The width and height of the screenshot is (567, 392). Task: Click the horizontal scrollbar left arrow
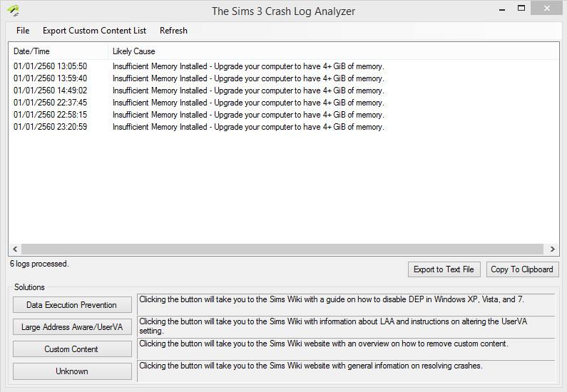(x=15, y=249)
